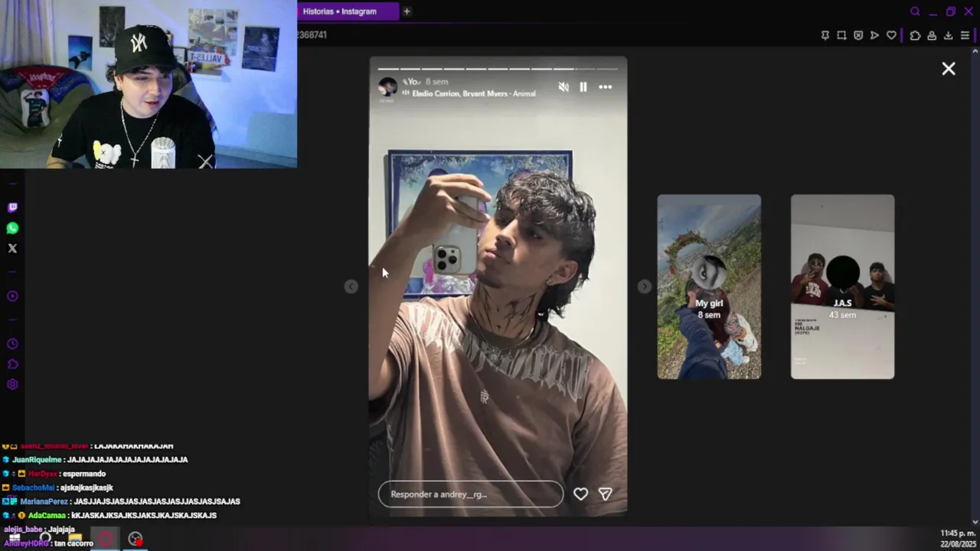Viewport: 980px width, 551px height.
Task: Open WhatsApp from the browser sidebar
Action: point(12,228)
